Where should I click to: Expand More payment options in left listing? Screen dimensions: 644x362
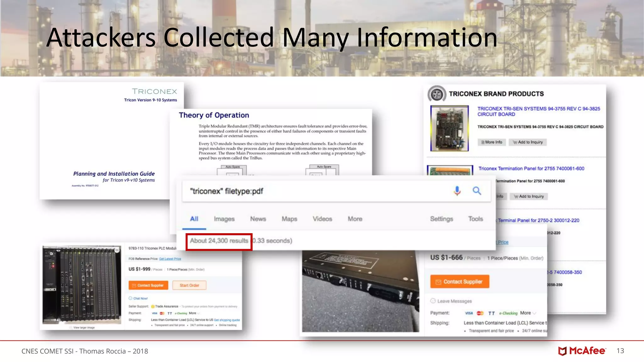point(194,313)
